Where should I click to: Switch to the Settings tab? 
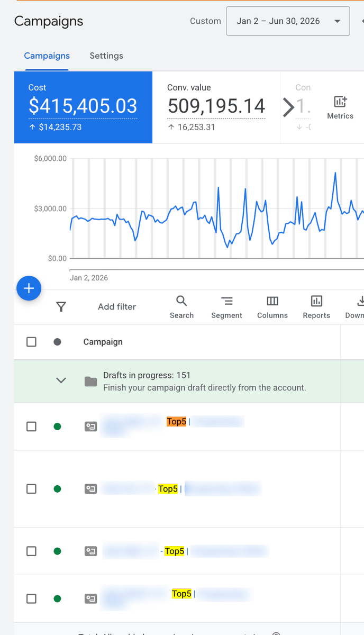(106, 56)
